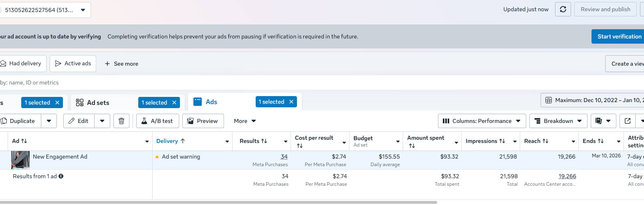Click the A/B test flask button
The image size is (644, 205).
pyautogui.click(x=157, y=121)
